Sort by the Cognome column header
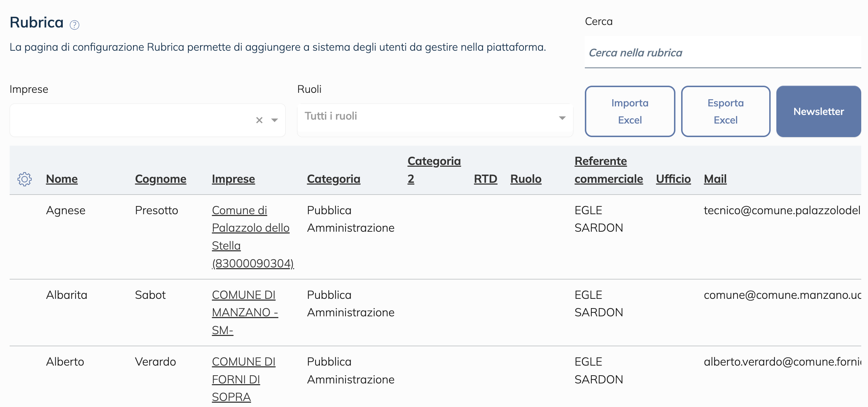Image resolution: width=868 pixels, height=407 pixels. point(160,179)
